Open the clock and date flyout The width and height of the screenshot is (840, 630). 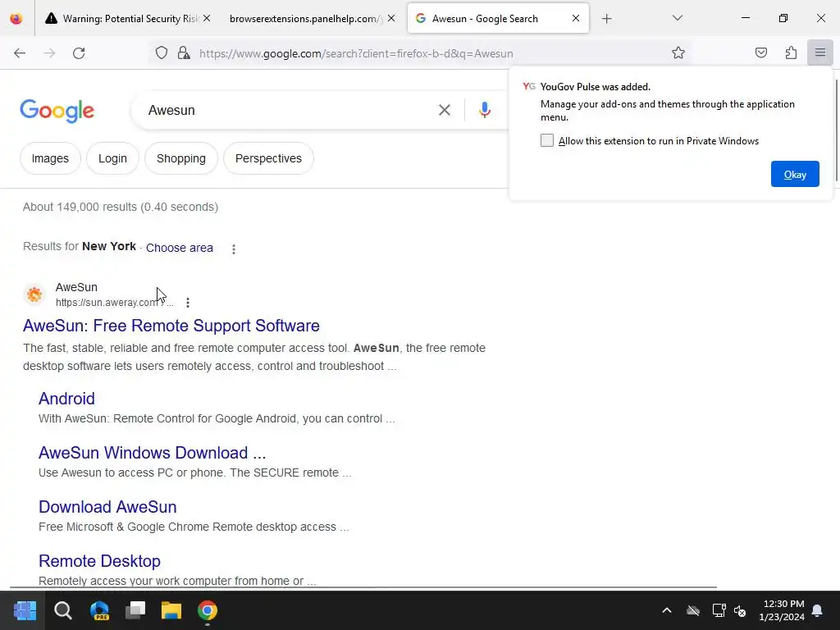782,610
